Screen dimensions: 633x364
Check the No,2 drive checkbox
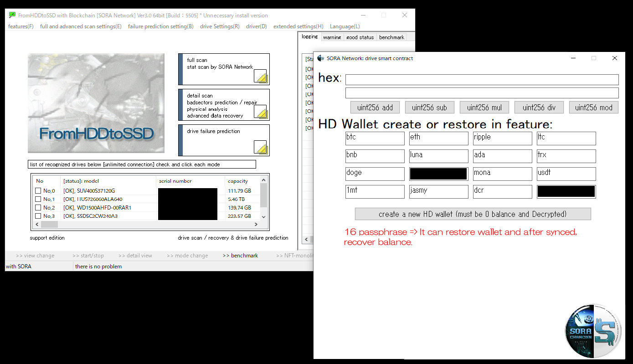[38, 208]
